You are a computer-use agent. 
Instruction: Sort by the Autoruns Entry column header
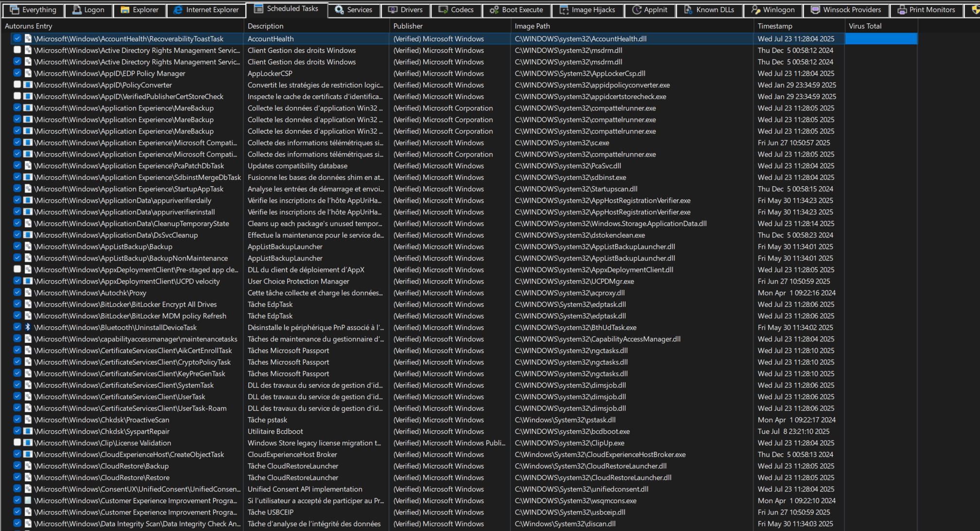point(122,26)
